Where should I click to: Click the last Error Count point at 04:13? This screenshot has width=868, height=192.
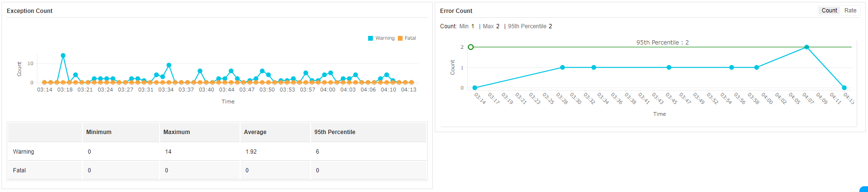pyautogui.click(x=844, y=88)
